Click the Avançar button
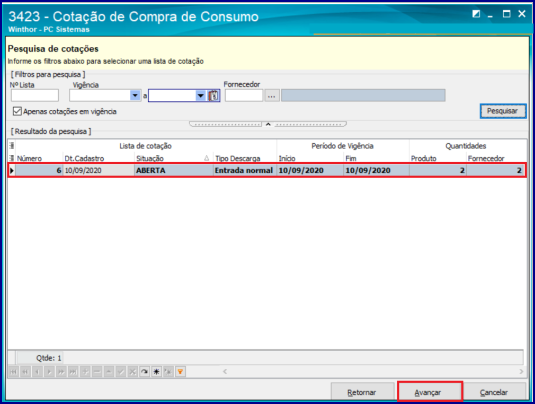 430,392
